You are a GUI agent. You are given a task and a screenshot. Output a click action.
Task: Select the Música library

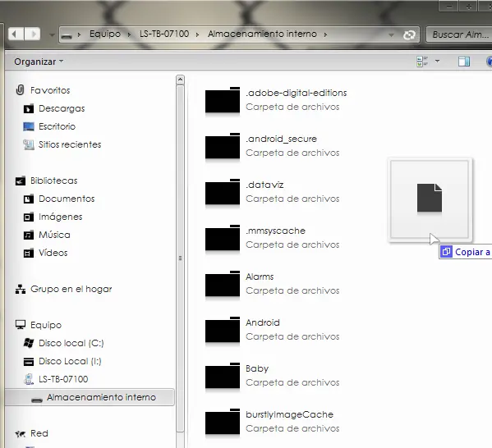[x=54, y=235]
